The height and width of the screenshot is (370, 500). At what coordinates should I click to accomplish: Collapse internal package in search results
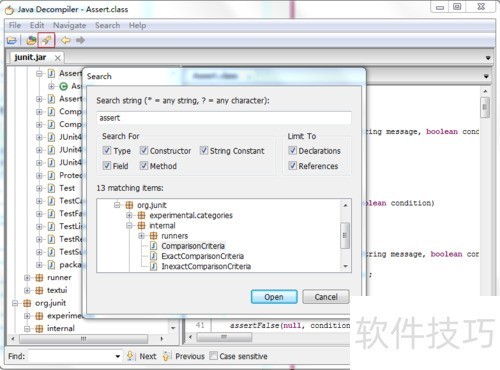pyautogui.click(x=129, y=226)
